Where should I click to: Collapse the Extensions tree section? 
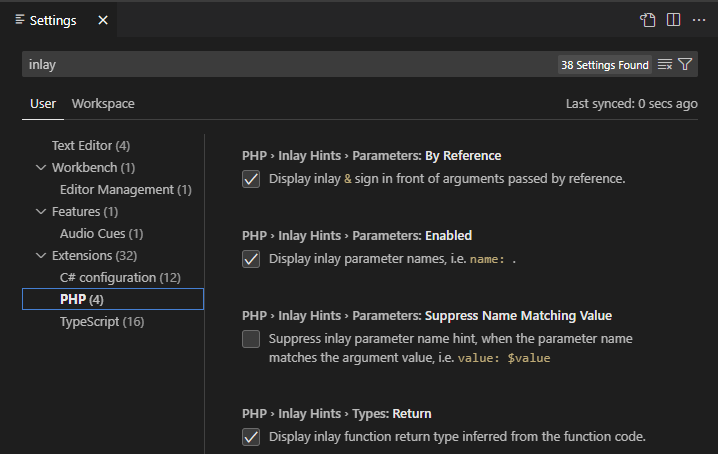click(41, 256)
